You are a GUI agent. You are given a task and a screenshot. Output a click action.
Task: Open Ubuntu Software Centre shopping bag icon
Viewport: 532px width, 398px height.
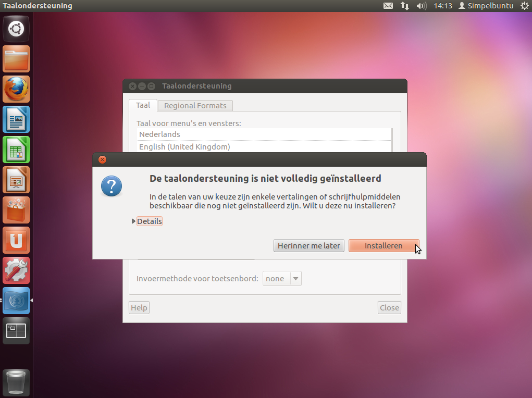click(x=16, y=210)
